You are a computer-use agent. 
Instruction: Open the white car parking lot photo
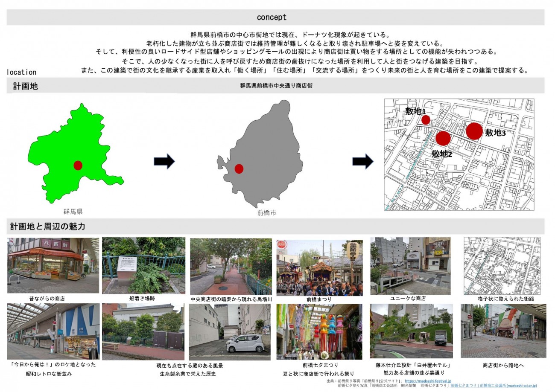coord(230,332)
